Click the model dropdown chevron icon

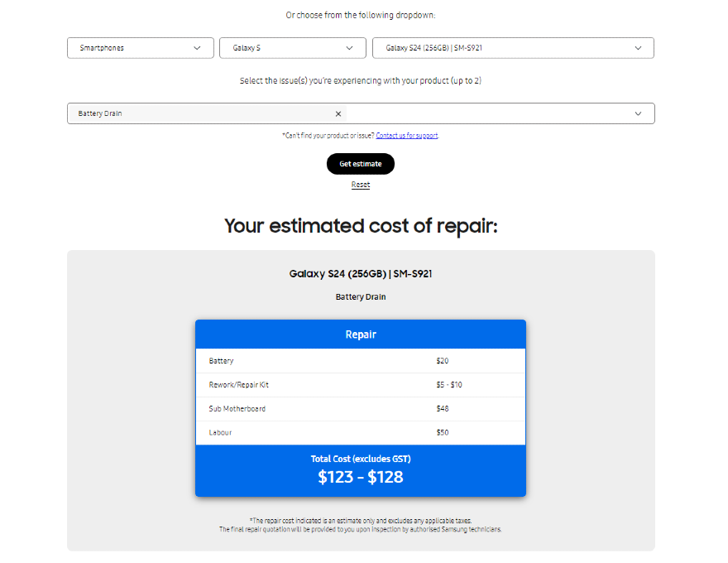pyautogui.click(x=638, y=48)
